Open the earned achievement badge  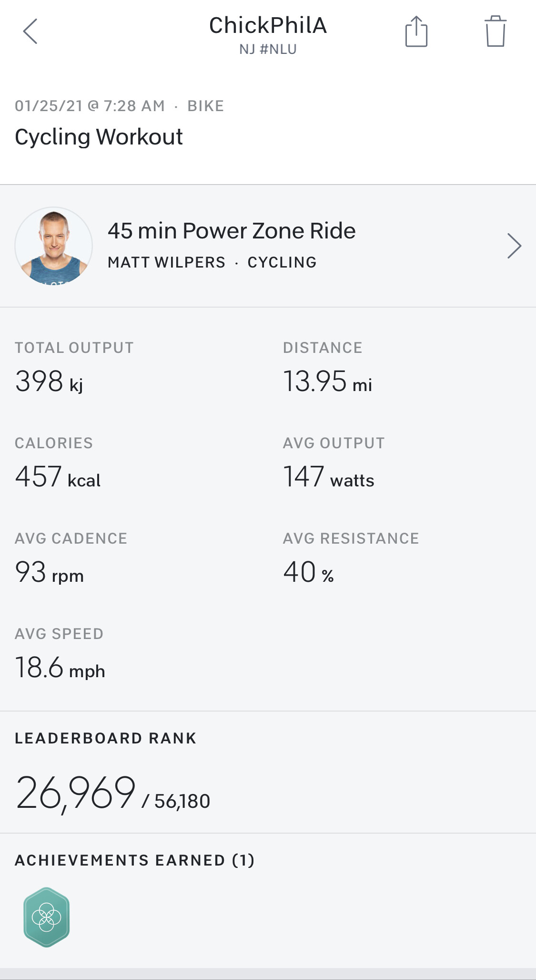[47, 917]
